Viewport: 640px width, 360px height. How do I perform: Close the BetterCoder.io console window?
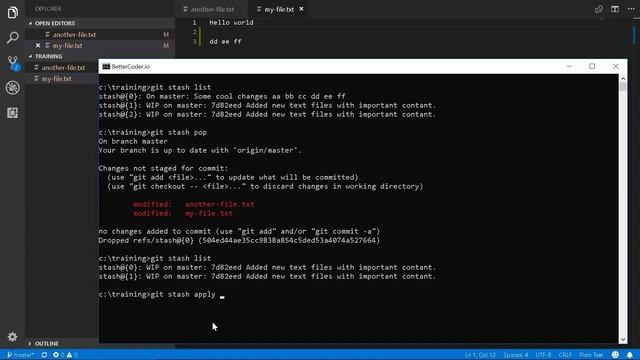tap(616, 66)
